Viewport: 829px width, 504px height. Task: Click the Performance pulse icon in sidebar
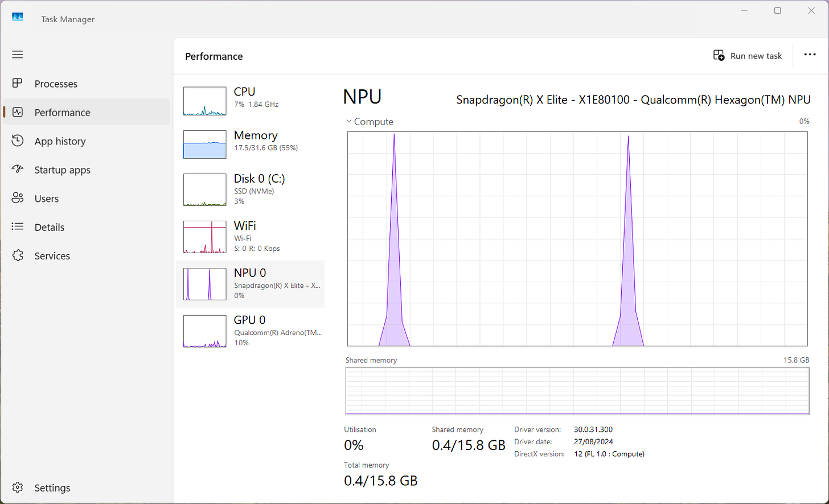coord(18,112)
